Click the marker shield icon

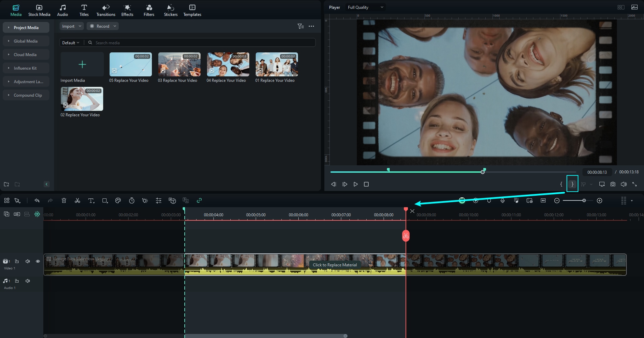click(x=489, y=200)
